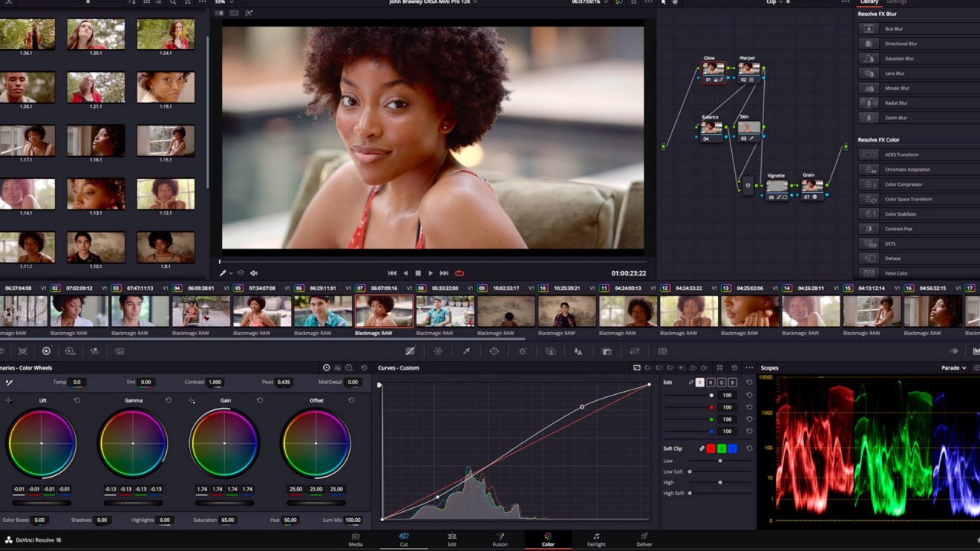Toggle Soft Clip red channel button
The image size is (980, 551).
click(710, 448)
